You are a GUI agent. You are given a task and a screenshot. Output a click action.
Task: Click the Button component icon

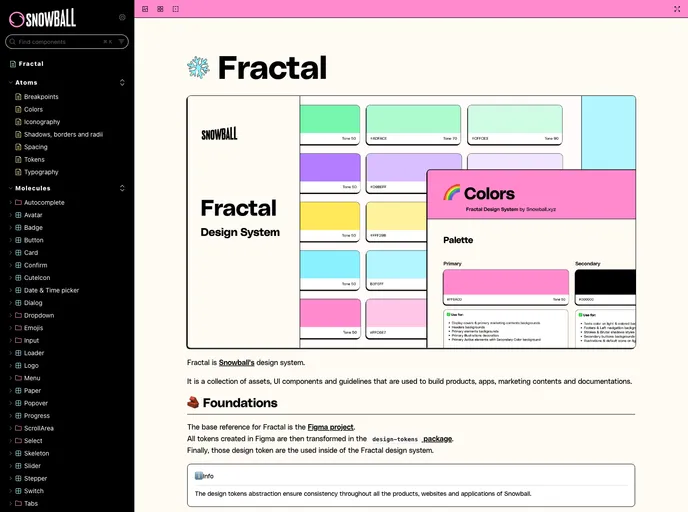18,240
